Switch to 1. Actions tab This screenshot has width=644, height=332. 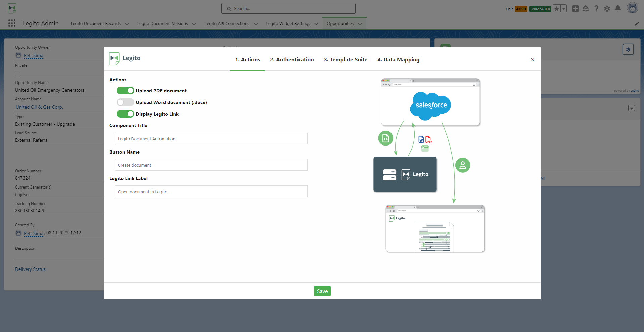click(x=247, y=60)
